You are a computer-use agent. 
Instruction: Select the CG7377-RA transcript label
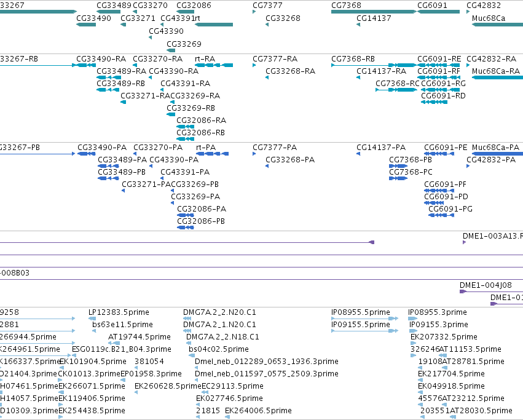[275, 59]
